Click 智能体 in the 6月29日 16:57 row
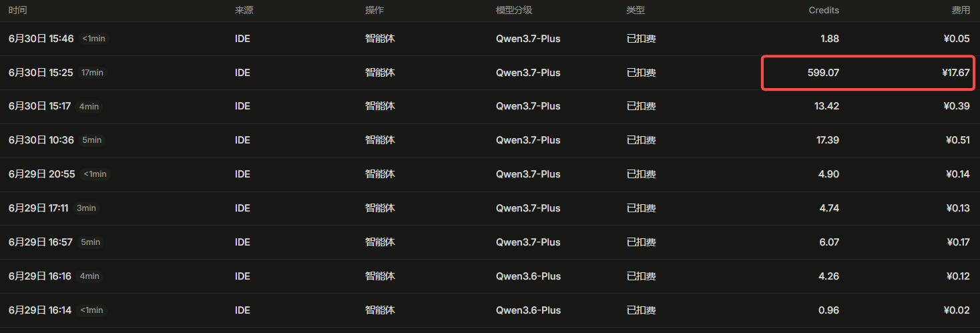This screenshot has width=980, height=333. click(x=380, y=242)
